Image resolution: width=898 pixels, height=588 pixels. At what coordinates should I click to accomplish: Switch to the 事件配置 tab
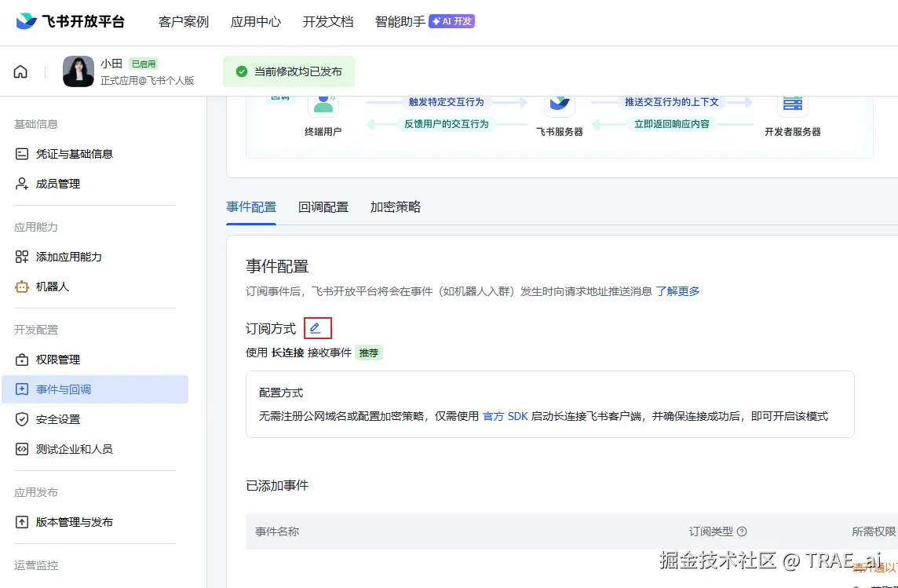point(251,207)
